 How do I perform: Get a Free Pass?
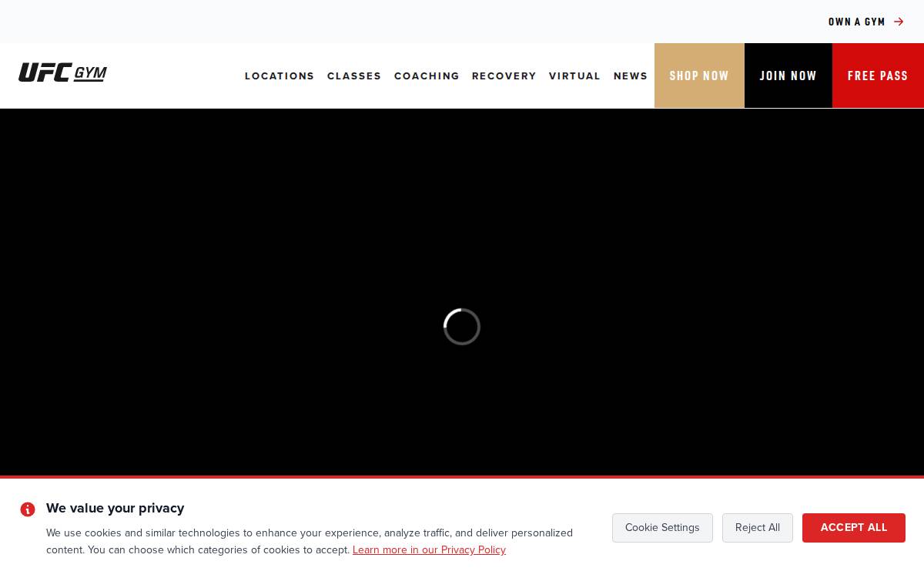(878, 76)
